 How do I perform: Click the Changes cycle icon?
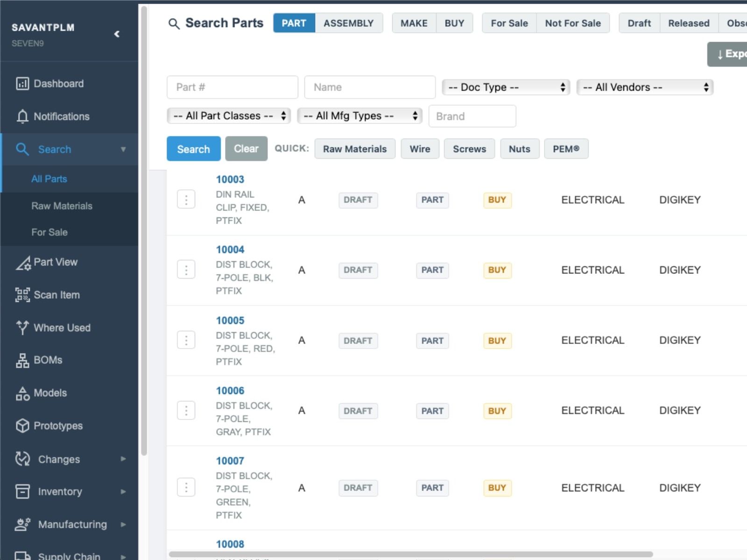22,459
